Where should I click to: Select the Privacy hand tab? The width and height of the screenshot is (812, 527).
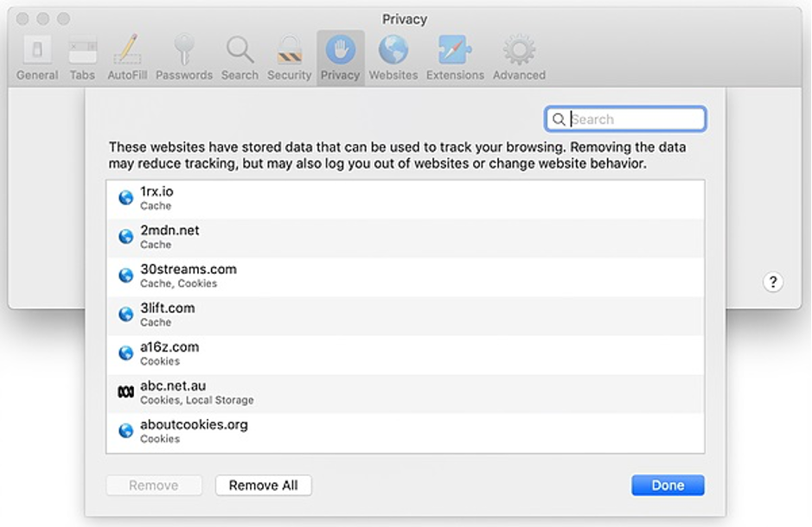[x=340, y=58]
